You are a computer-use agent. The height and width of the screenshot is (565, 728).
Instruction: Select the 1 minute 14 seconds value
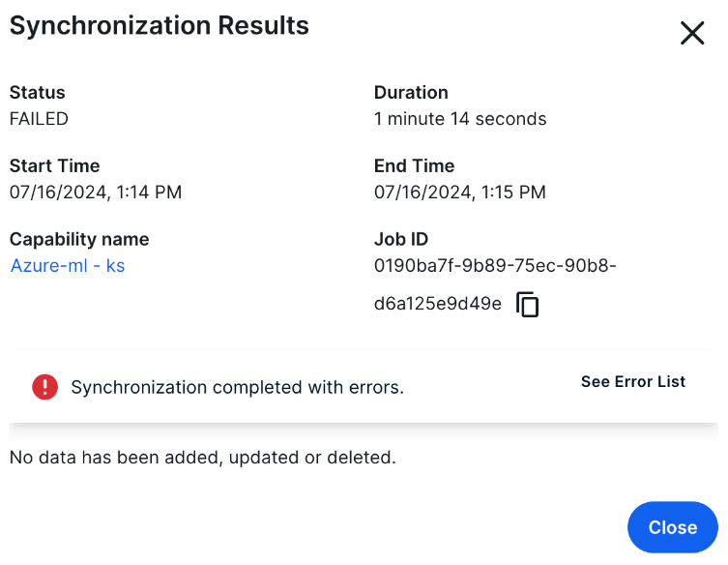pyautogui.click(x=460, y=119)
